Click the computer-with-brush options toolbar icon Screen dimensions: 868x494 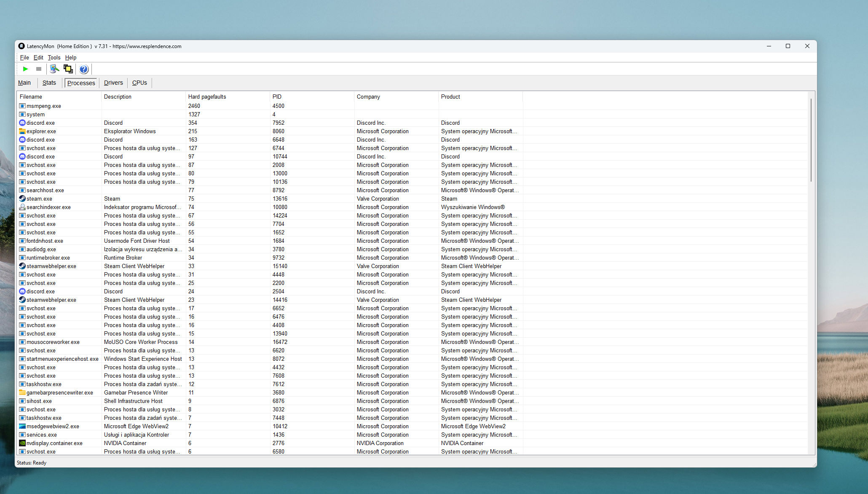click(x=54, y=69)
